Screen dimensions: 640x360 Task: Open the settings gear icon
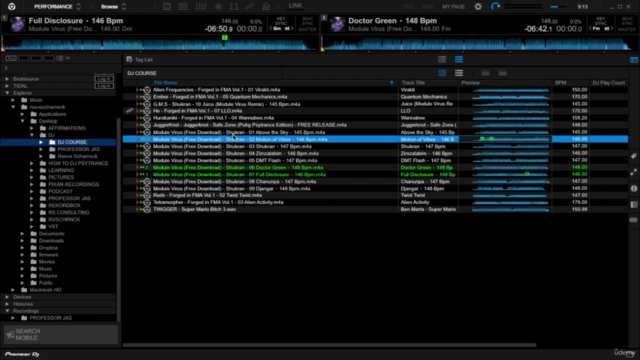tap(478, 7)
